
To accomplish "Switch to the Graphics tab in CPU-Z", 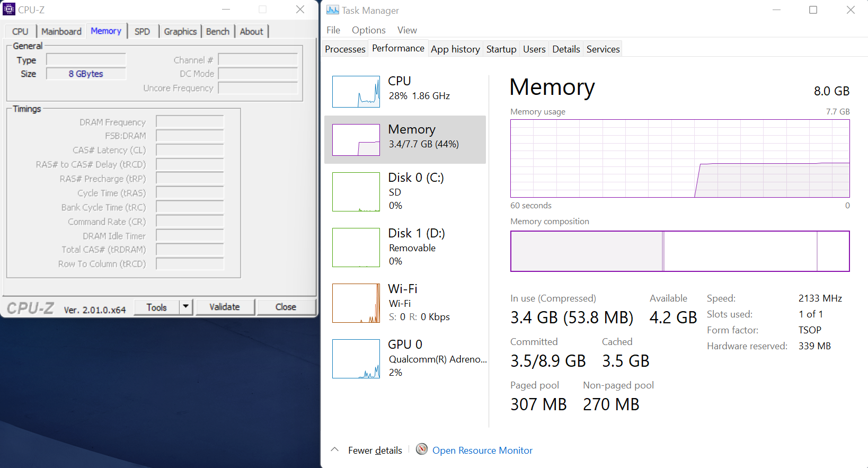I will 180,31.
